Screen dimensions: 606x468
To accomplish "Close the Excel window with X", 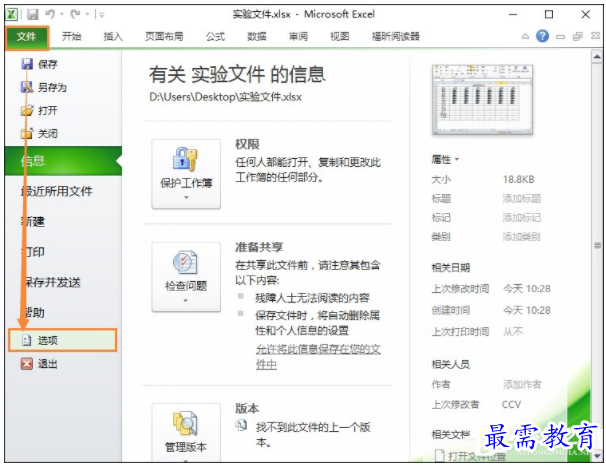I will pyautogui.click(x=586, y=15).
